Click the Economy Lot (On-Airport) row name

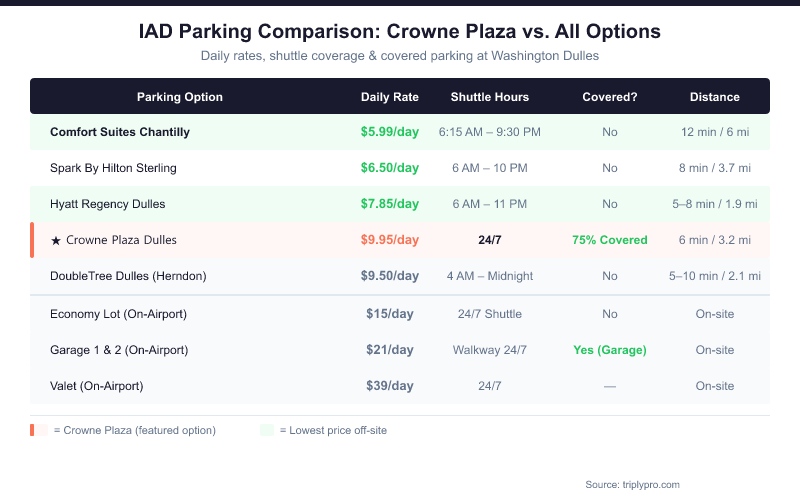click(119, 314)
